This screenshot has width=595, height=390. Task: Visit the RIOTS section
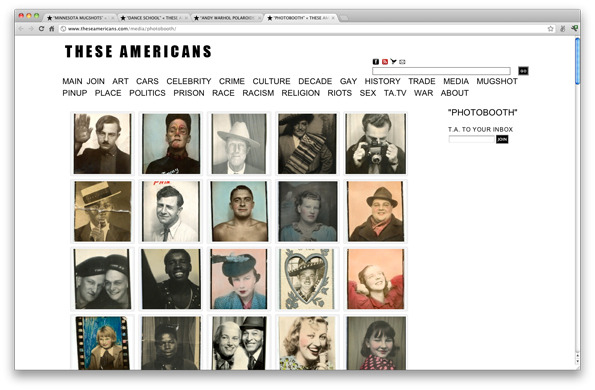pos(340,93)
